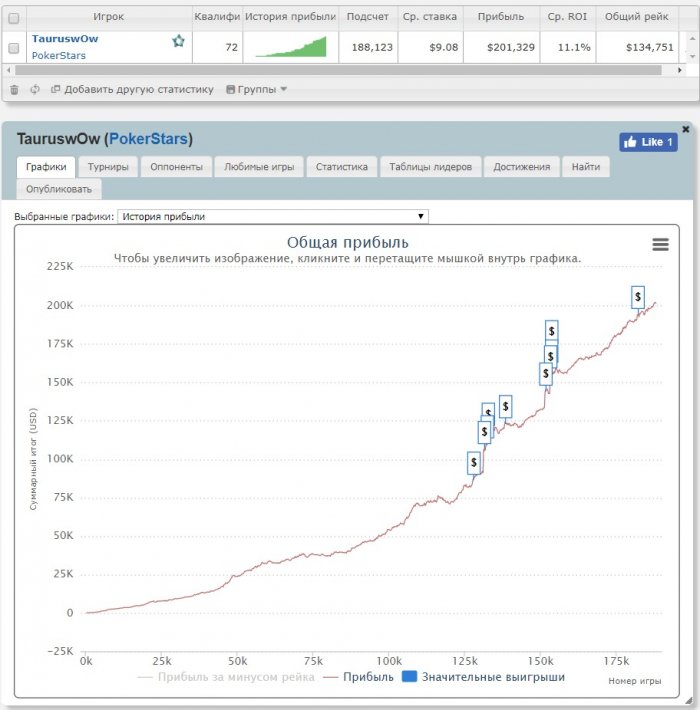Click Добавить другую статистику button
The image size is (700, 710).
point(132,89)
